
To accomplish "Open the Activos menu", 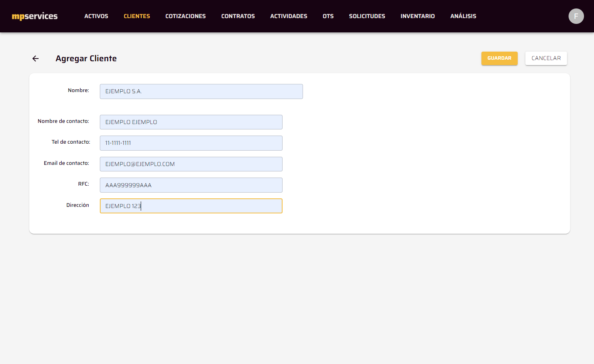I will tap(96, 16).
